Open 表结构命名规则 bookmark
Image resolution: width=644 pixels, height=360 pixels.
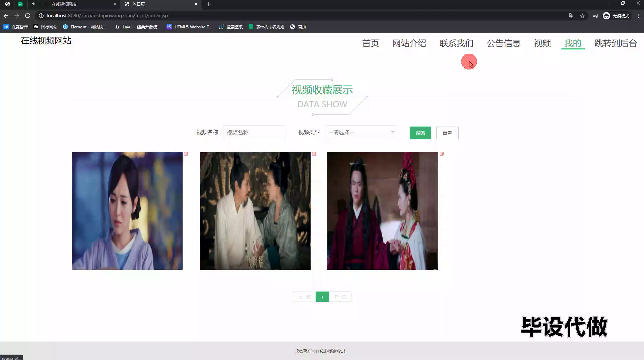pos(266,27)
